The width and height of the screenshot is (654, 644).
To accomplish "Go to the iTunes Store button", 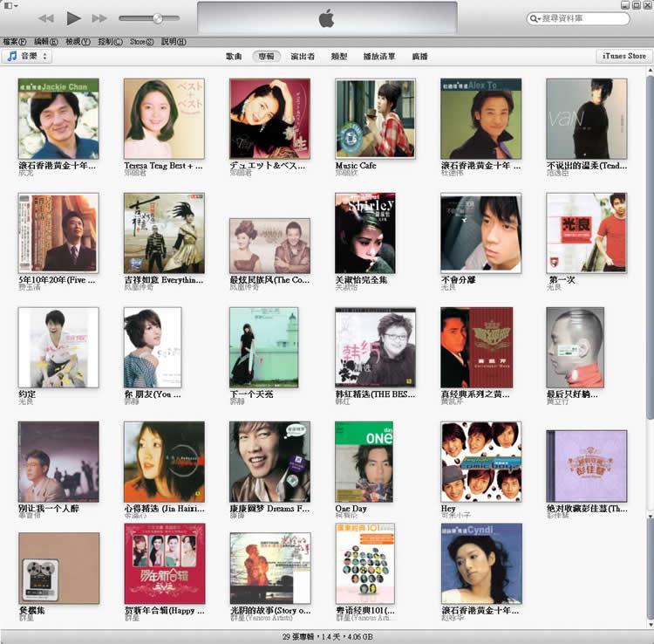I will (624, 56).
